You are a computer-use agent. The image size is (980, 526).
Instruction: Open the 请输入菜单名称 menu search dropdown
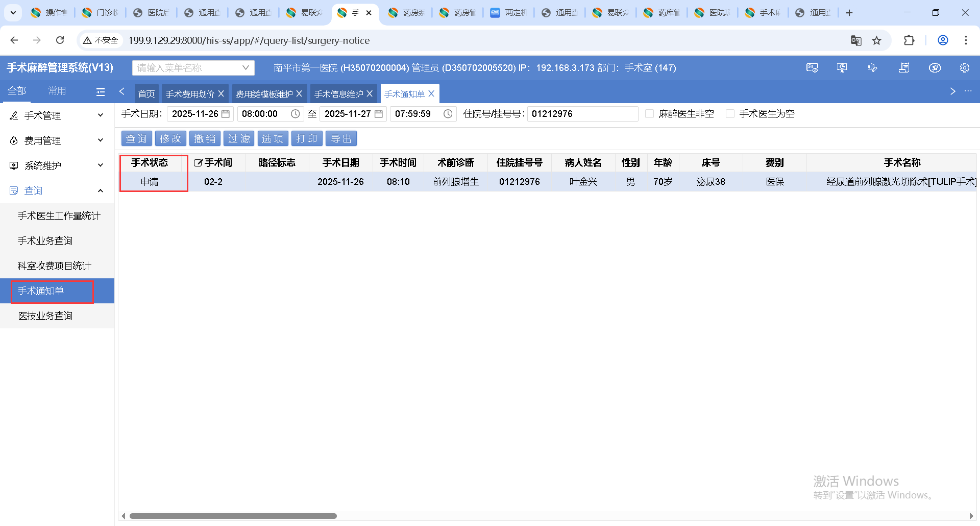[193, 68]
